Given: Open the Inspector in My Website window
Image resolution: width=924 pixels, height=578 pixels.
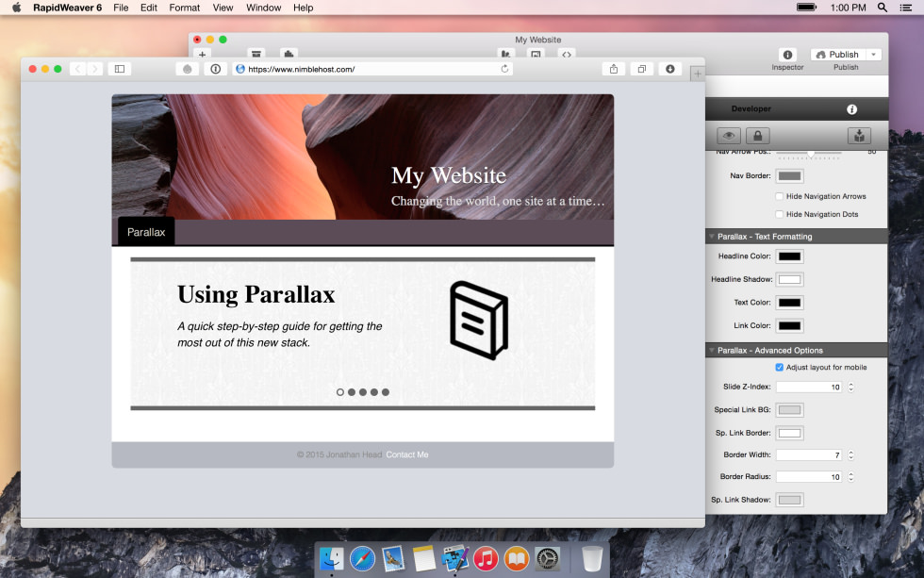Looking at the screenshot, I should [x=787, y=55].
